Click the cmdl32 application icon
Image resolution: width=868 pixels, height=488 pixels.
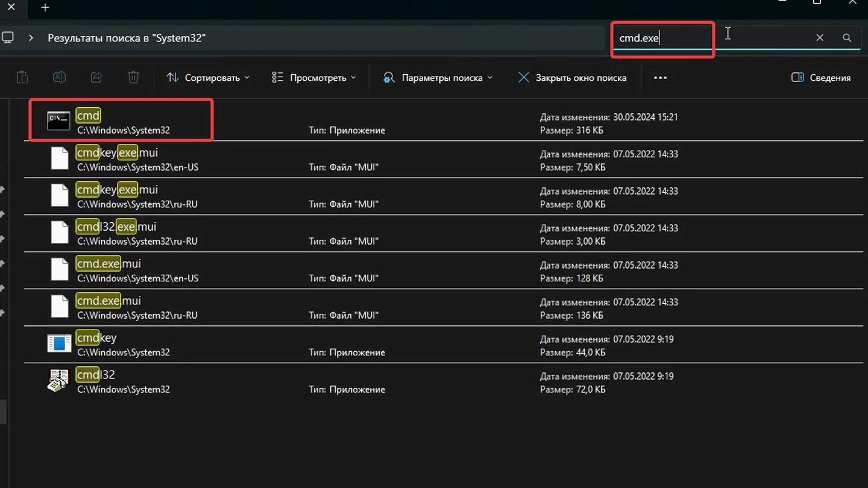[x=58, y=381]
